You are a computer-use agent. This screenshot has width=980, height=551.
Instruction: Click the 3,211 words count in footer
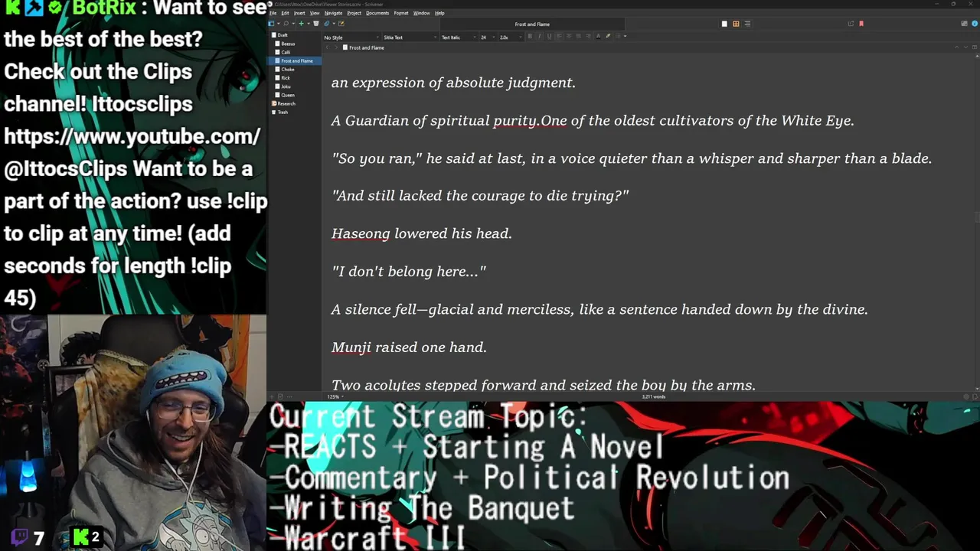coord(653,396)
